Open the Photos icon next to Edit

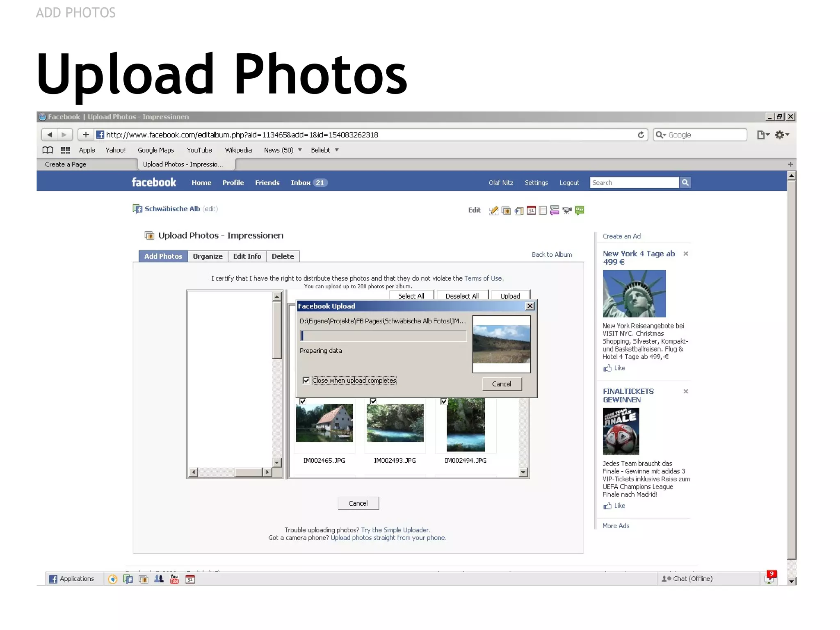(506, 210)
